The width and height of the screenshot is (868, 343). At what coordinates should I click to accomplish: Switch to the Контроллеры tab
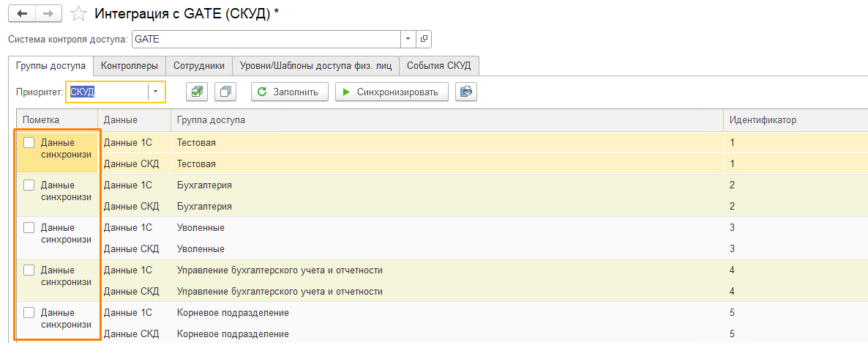click(130, 65)
